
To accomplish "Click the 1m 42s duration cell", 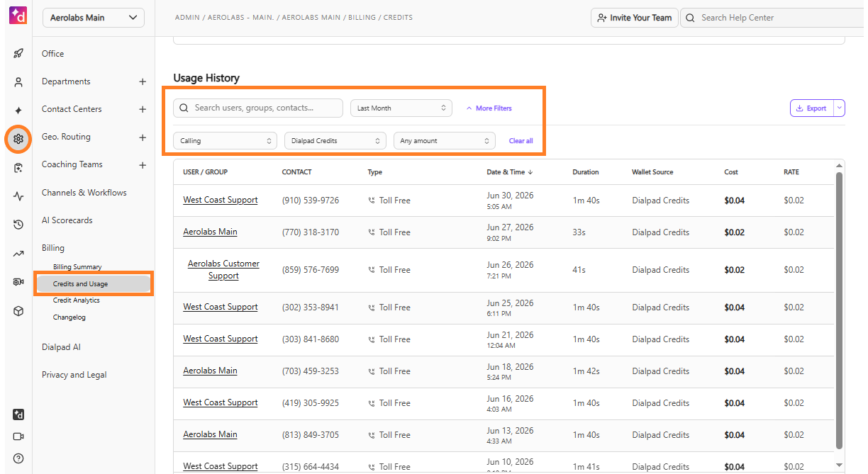I will (x=586, y=371).
